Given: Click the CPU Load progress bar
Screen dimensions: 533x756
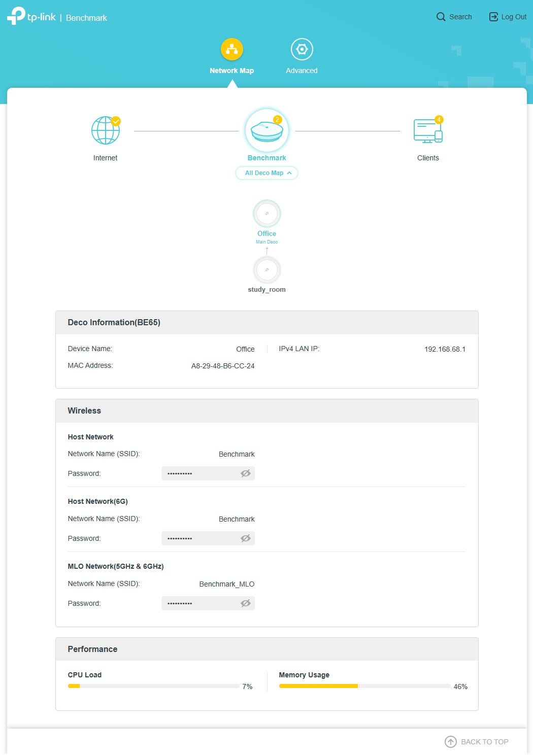Looking at the screenshot, I should [153, 686].
